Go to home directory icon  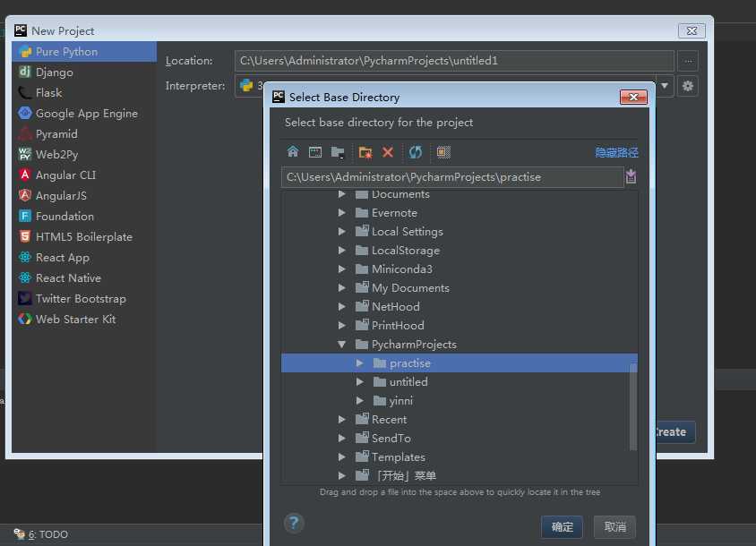tap(293, 152)
